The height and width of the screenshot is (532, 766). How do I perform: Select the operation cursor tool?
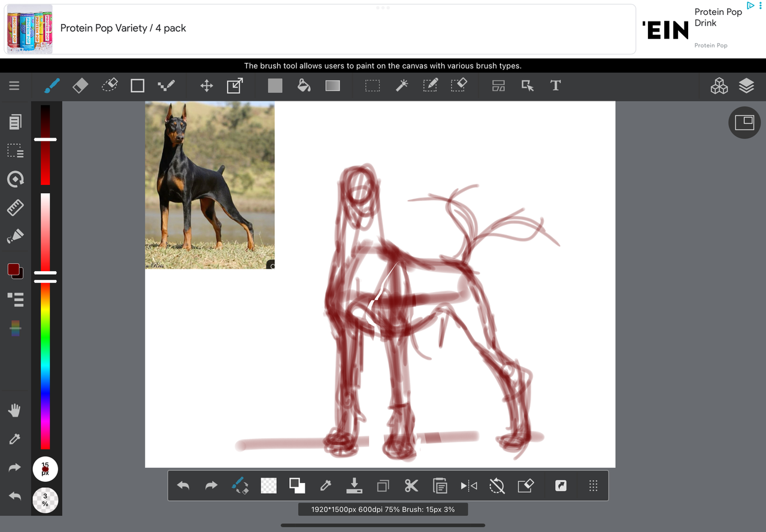pos(527,86)
